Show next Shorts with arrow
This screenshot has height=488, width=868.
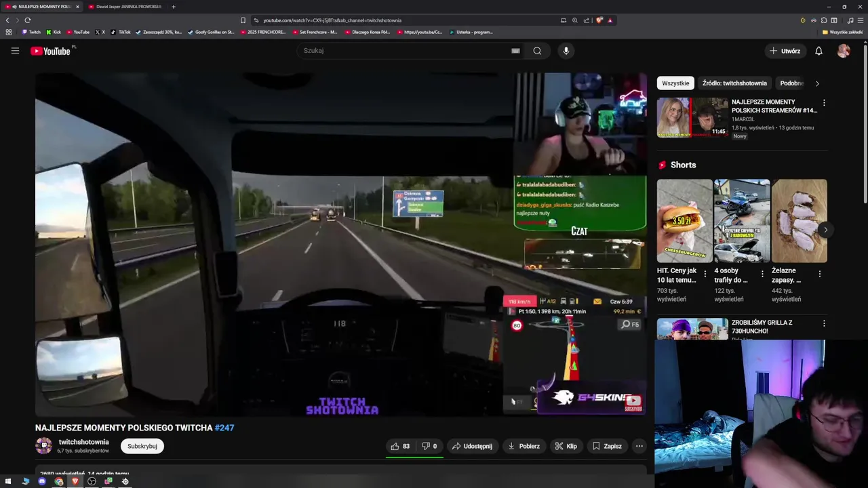[x=825, y=230]
